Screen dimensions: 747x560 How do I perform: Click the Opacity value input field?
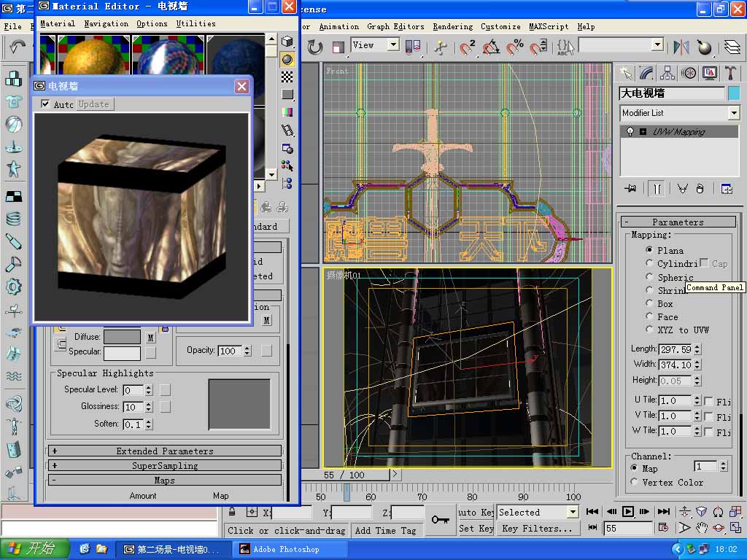coord(231,351)
